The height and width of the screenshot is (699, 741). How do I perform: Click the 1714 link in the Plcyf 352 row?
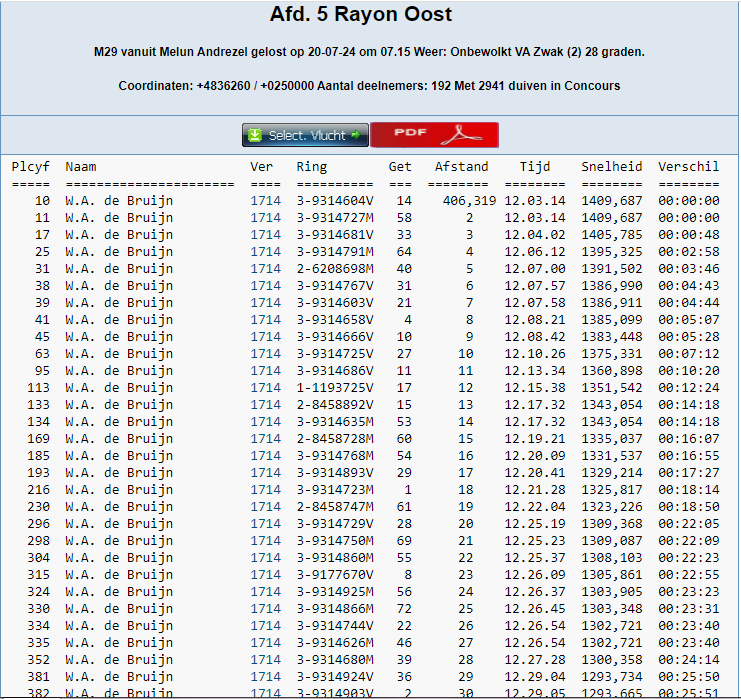[265, 660]
